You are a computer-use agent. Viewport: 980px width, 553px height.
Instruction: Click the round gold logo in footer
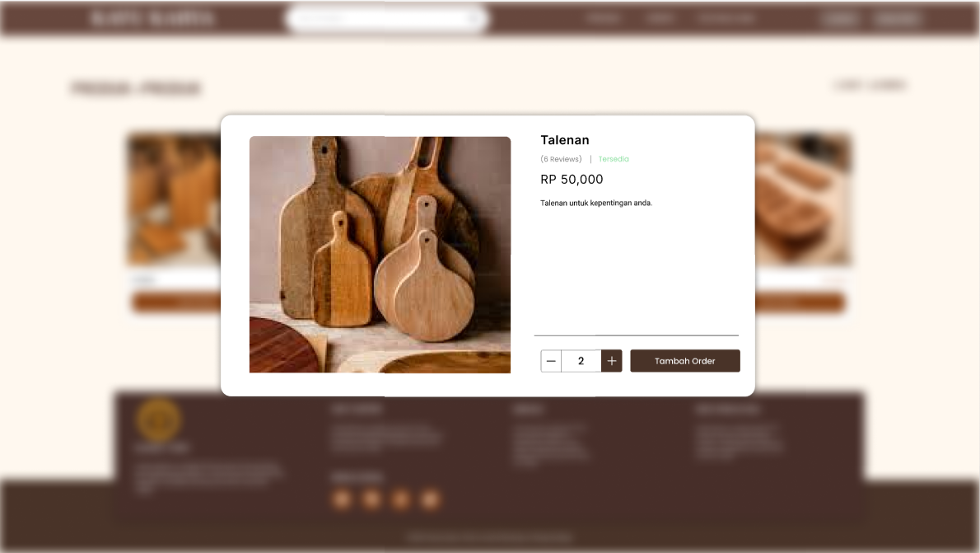tap(159, 419)
